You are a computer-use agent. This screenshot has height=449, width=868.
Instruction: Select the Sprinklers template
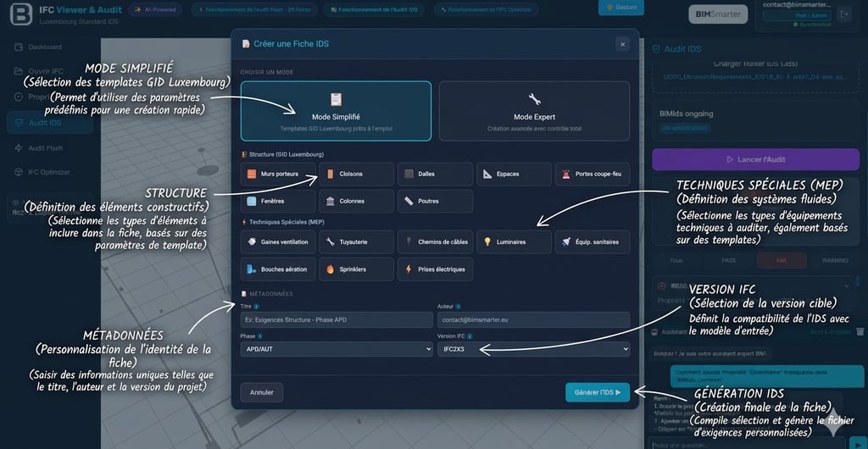tap(357, 269)
